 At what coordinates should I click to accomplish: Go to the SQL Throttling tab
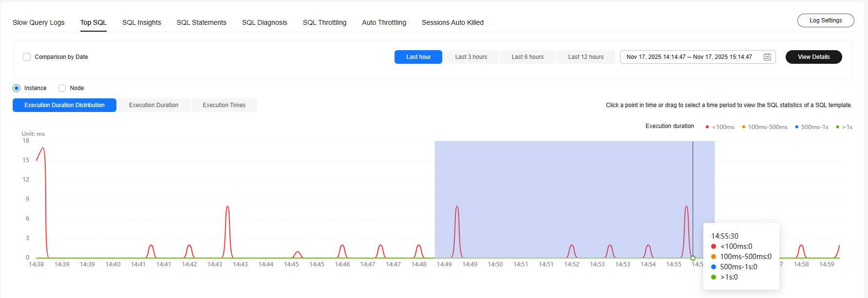pos(324,22)
